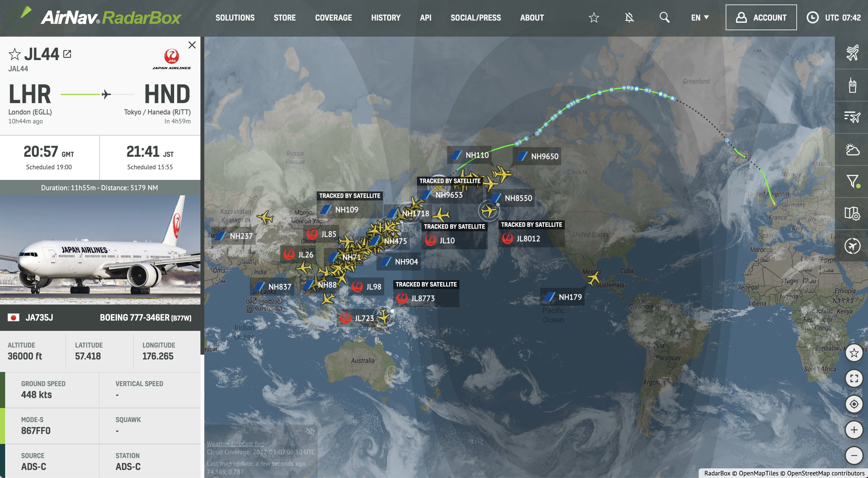Open the ATC radio icon in sidebar
The width and height of the screenshot is (868, 478).
(x=852, y=85)
